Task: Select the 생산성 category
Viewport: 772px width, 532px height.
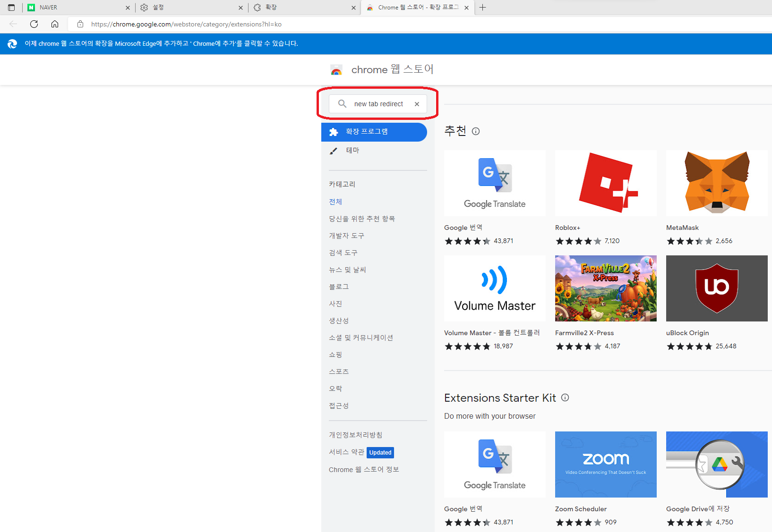Action: coord(339,321)
